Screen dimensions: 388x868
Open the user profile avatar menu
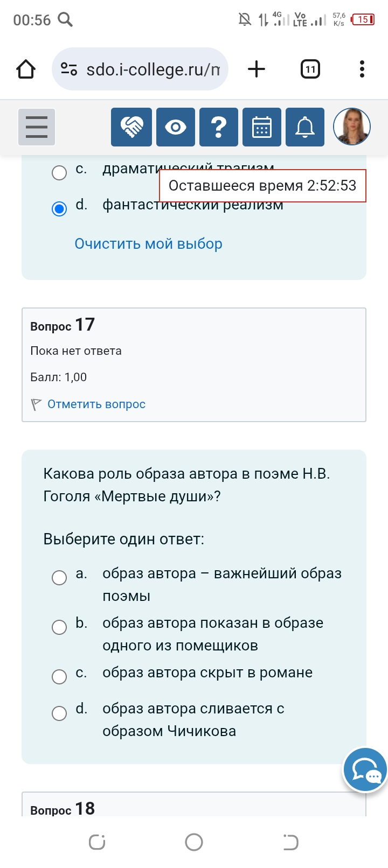click(352, 127)
